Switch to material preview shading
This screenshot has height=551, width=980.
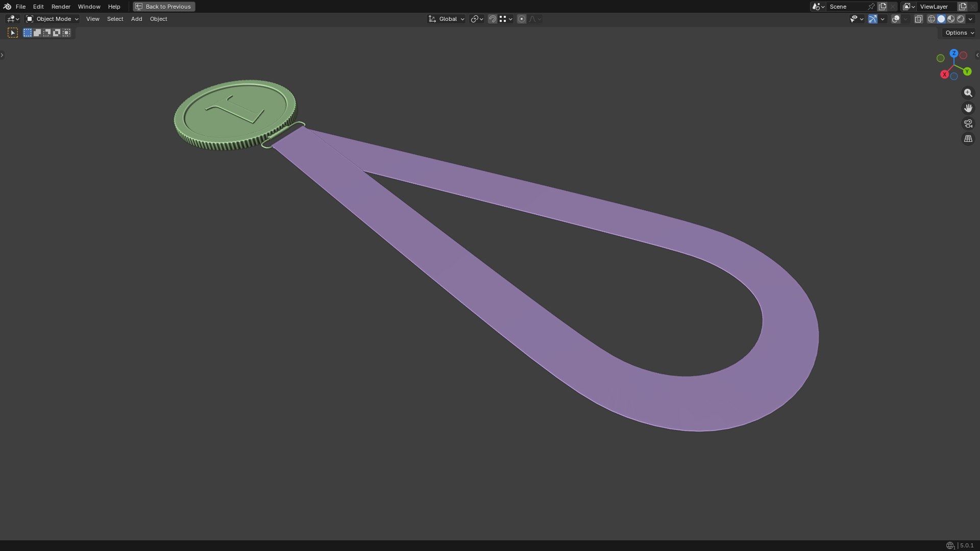tap(951, 19)
